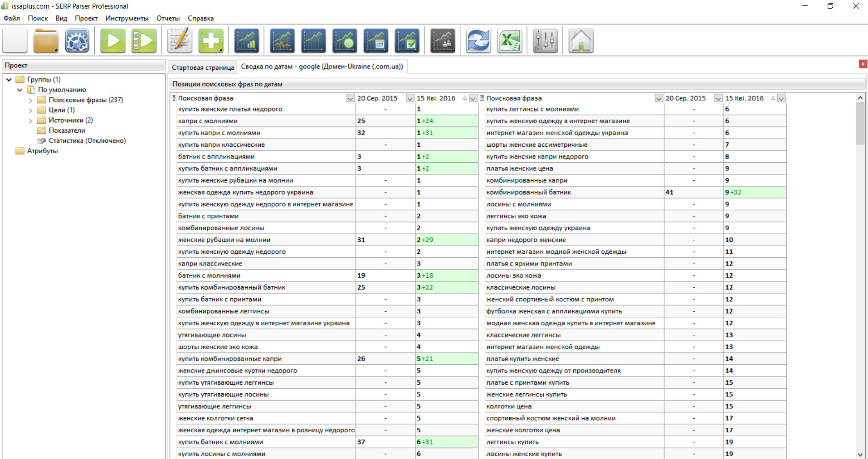This screenshot has width=868, height=459.
Task: Open the Справка menu
Action: (200, 18)
